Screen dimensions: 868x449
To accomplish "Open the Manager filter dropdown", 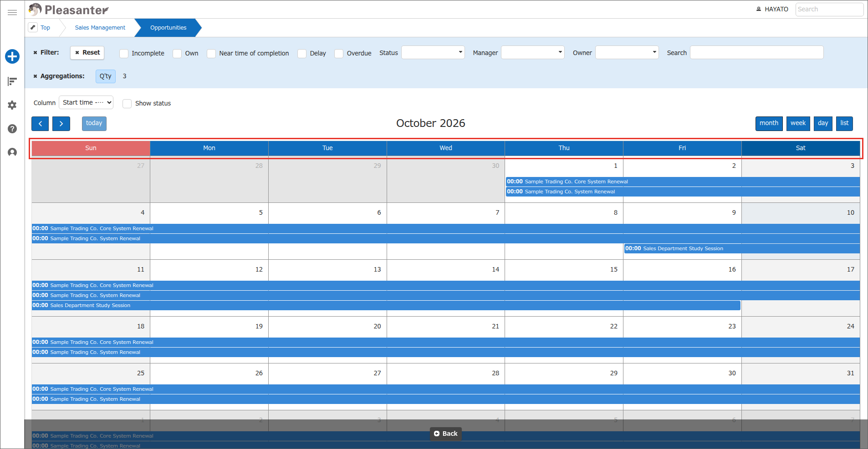I will point(533,52).
